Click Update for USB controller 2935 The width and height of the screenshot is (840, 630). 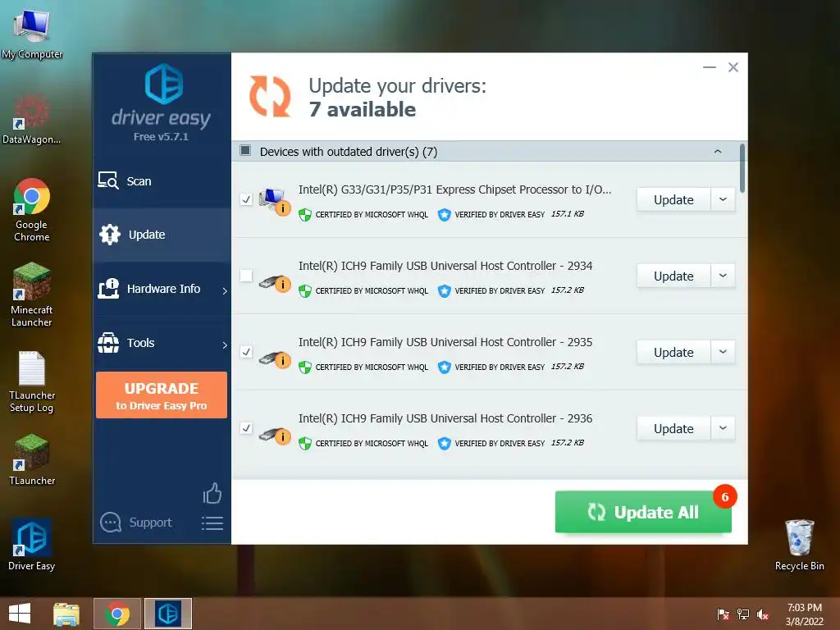673,352
